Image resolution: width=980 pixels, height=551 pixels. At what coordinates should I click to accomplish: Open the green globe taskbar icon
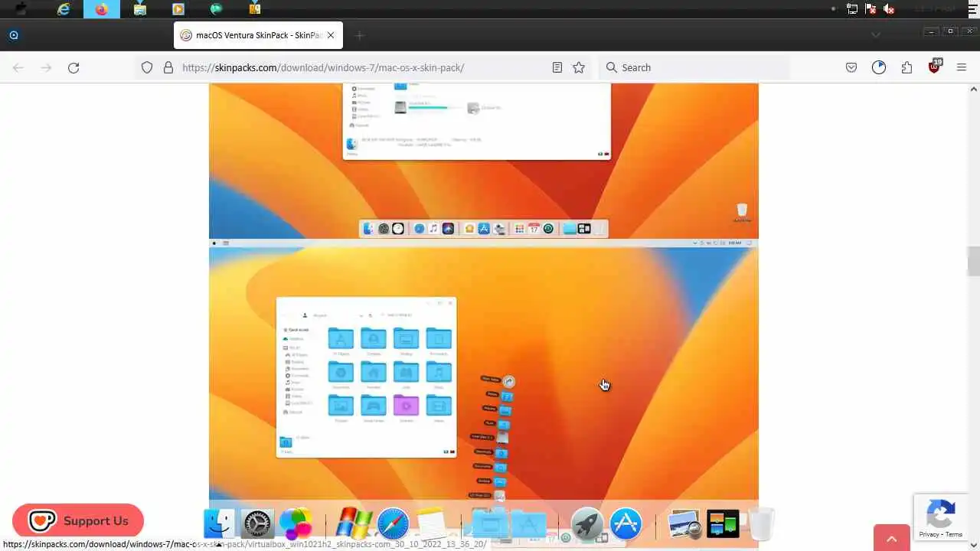pyautogui.click(x=217, y=9)
